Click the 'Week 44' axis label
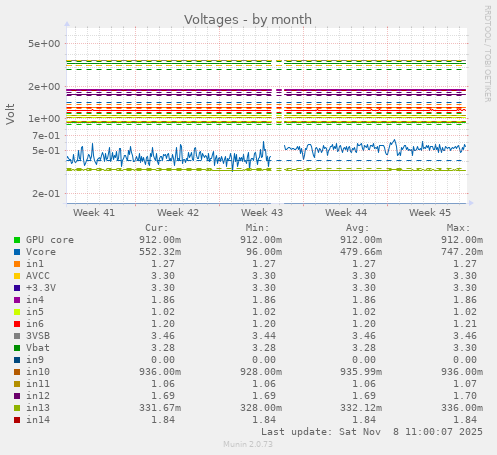The height and width of the screenshot is (455, 497). coord(346,213)
